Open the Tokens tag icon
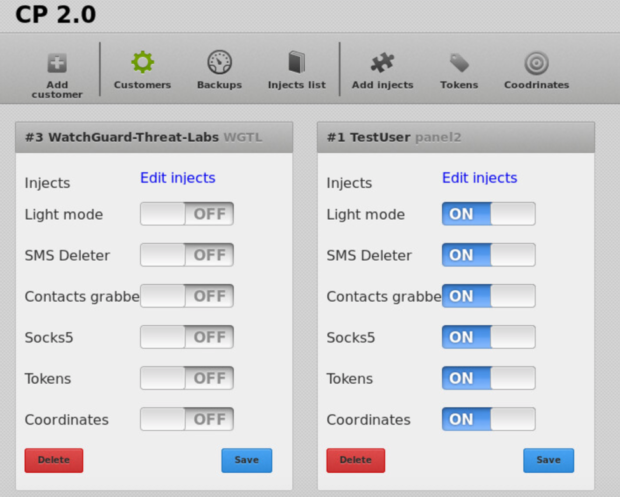 pos(459,63)
